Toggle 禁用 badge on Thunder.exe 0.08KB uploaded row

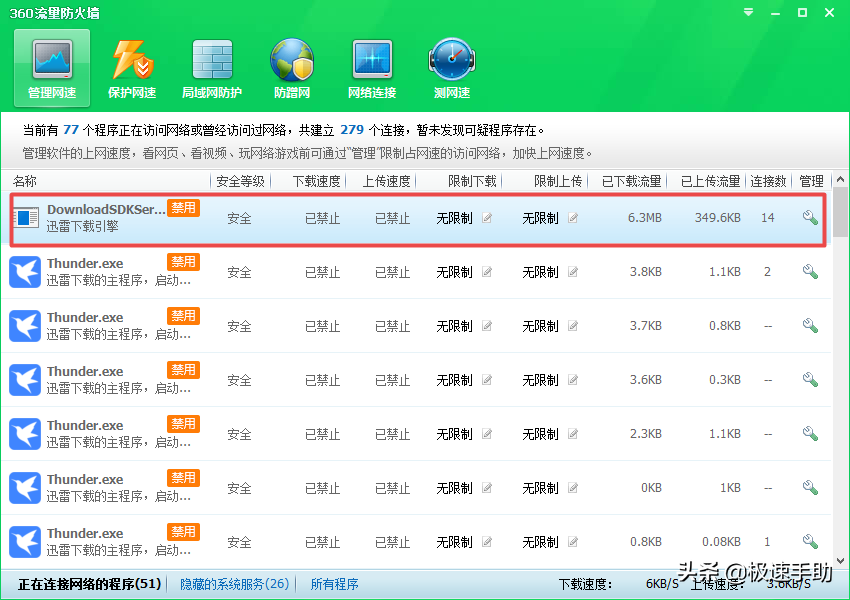[x=183, y=532]
